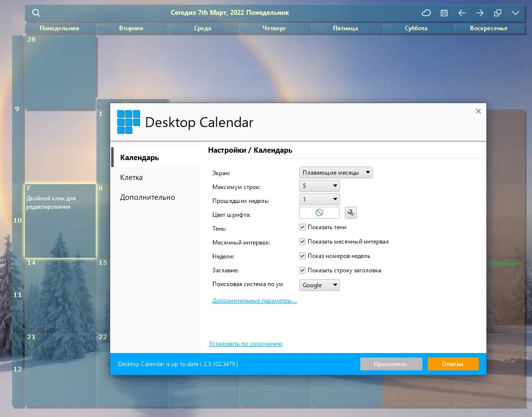Open the Google search engine dropdown
The width and height of the screenshot is (532, 417).
(319, 285)
